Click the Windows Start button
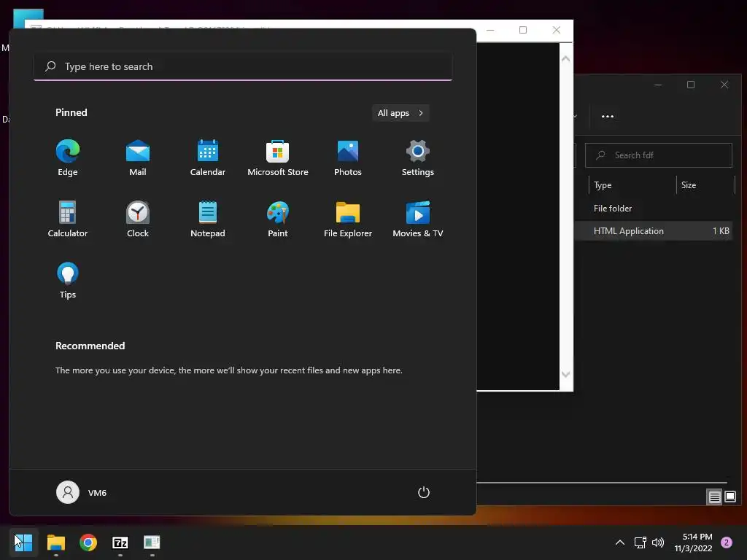Image resolution: width=747 pixels, height=560 pixels. tap(23, 542)
